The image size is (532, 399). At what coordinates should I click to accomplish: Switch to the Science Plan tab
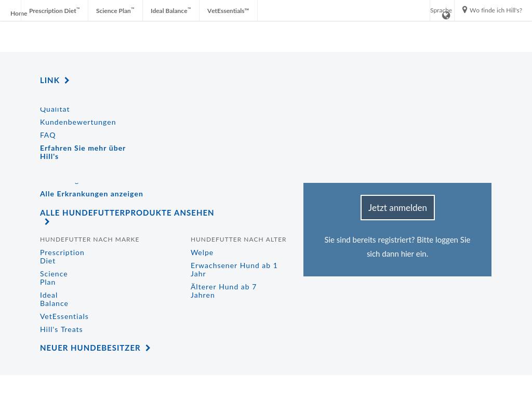[115, 10]
